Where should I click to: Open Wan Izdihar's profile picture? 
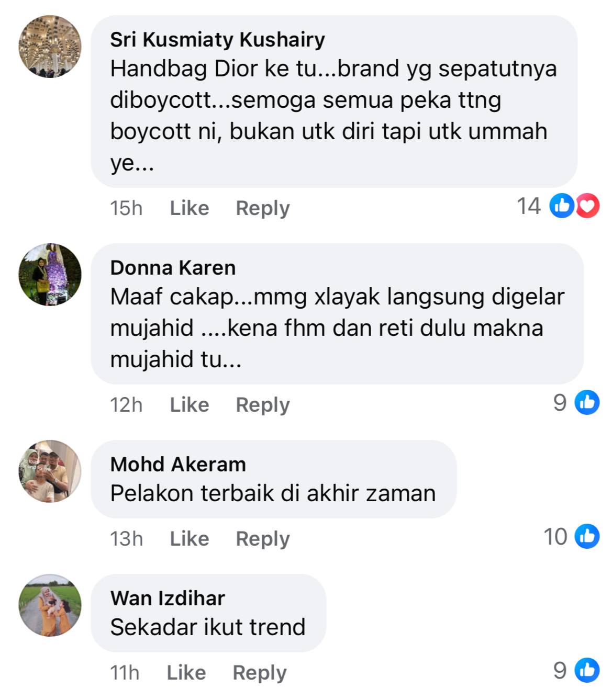click(x=50, y=605)
